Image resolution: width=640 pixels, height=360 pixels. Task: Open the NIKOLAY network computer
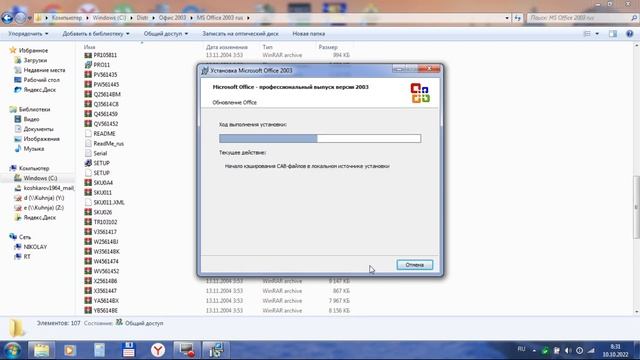[x=35, y=247]
